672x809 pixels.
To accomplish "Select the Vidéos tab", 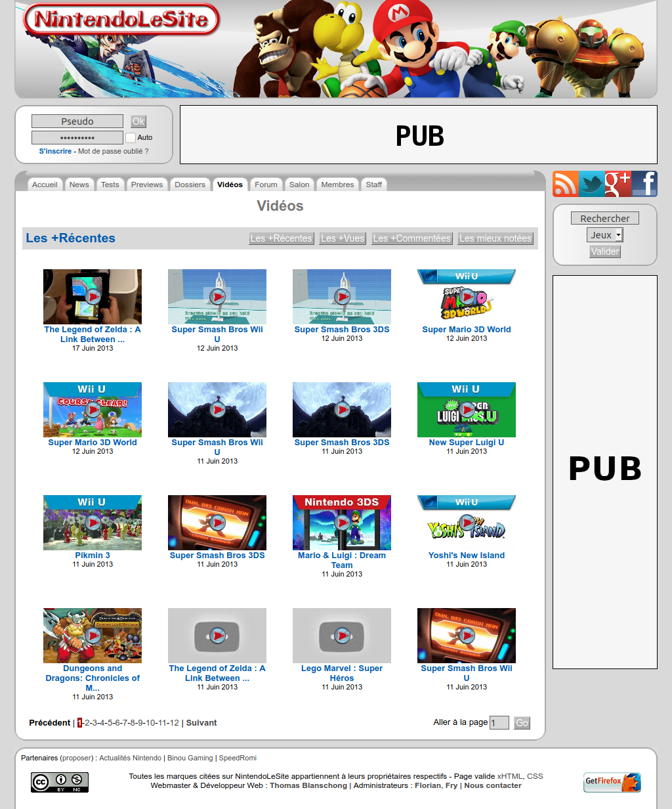I will tap(230, 185).
